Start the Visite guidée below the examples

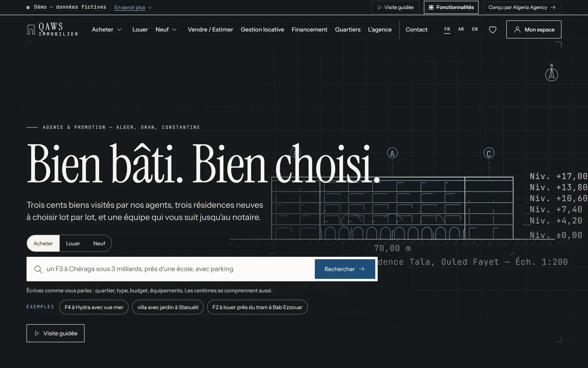[x=55, y=333]
